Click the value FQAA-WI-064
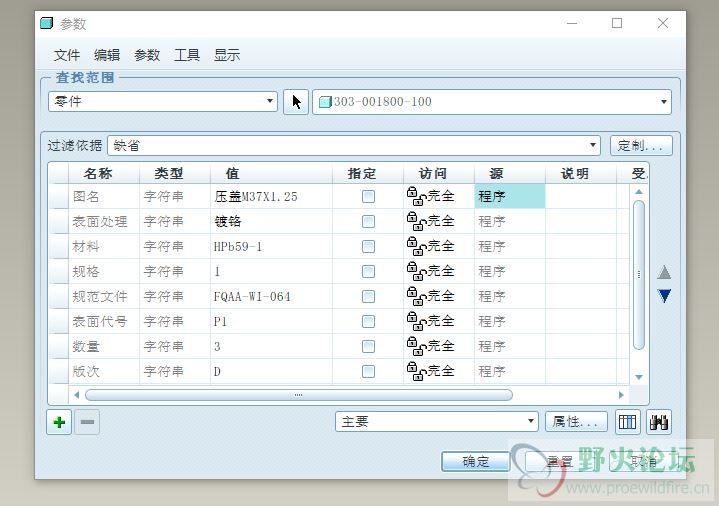 coord(252,296)
